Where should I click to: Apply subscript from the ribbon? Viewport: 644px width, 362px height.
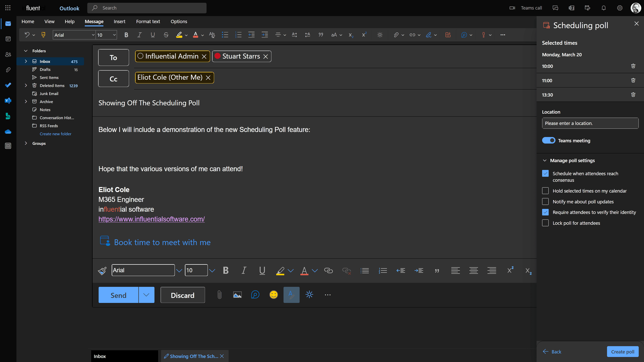tap(351, 35)
